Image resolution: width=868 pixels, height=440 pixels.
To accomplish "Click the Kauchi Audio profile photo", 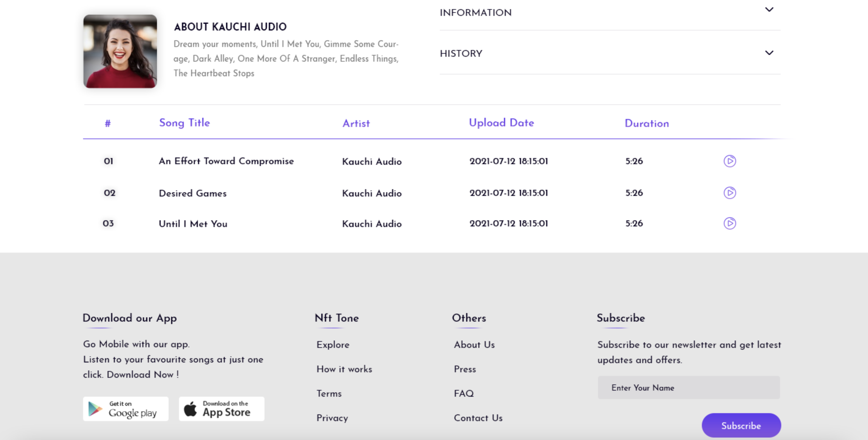I will click(120, 51).
